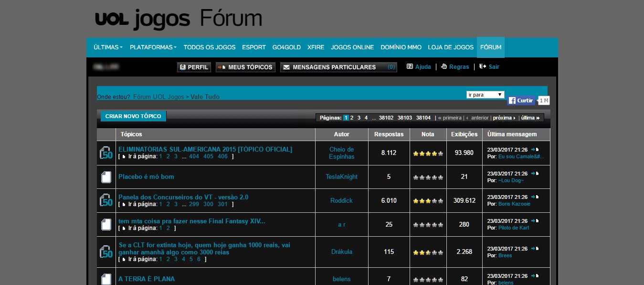Go to last message arrow in A TERRA É PLANA row
The height and width of the screenshot is (285, 644).
tap(535, 276)
